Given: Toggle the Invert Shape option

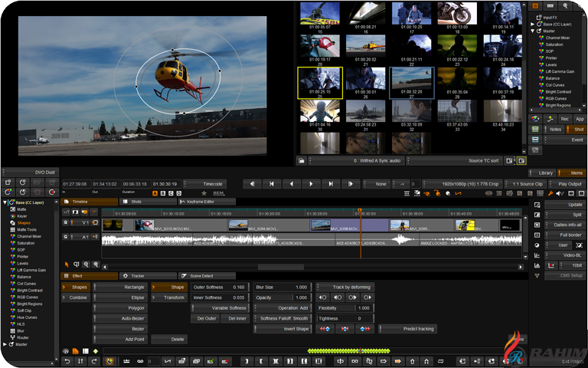Looking at the screenshot, I should pyautogui.click(x=284, y=329).
